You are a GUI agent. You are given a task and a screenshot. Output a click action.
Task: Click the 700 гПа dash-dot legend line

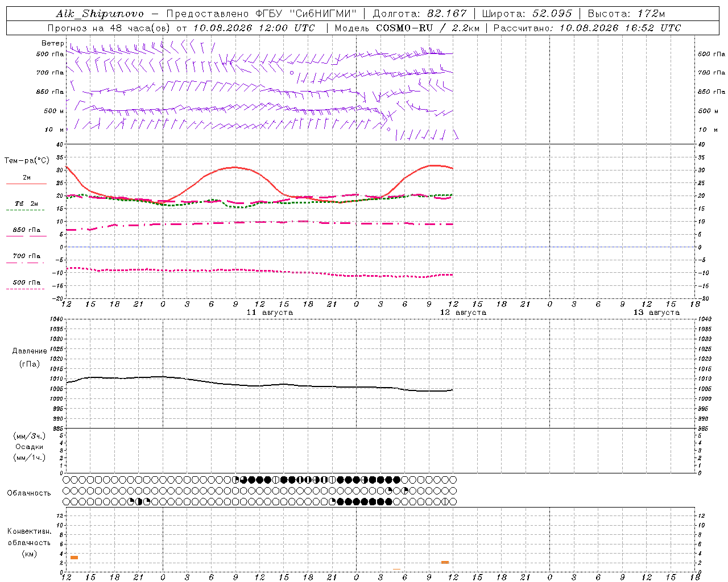pyautogui.click(x=25, y=263)
